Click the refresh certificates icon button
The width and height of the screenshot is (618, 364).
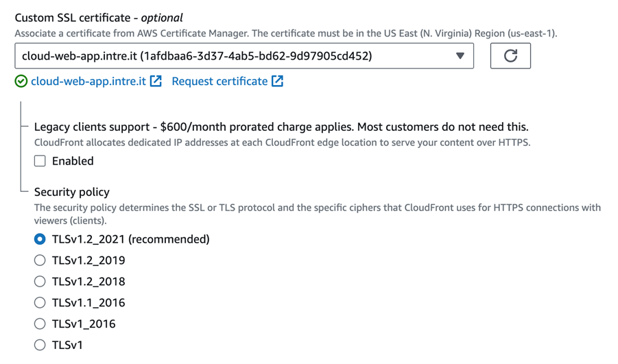(510, 56)
